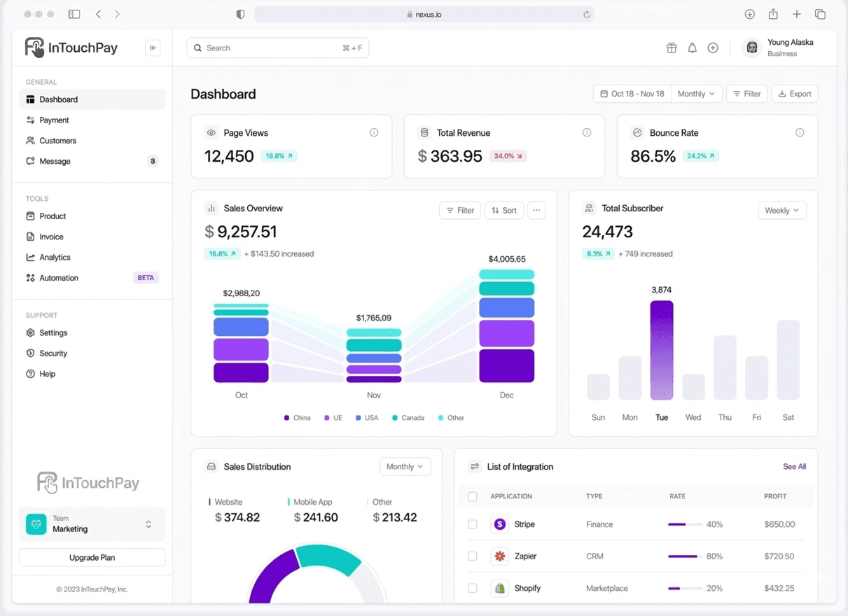Open Young Alaska profile avatar
This screenshot has height=616, width=848.
click(752, 48)
